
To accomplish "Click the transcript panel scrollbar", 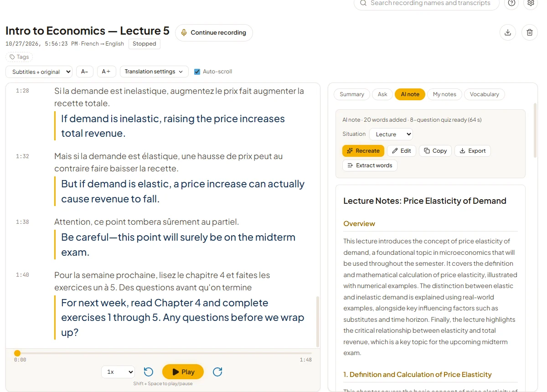I will click(x=318, y=321).
